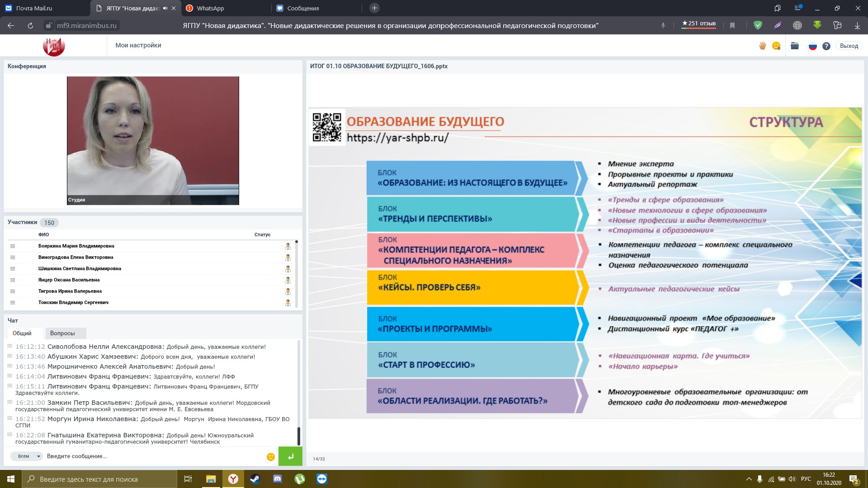Image resolution: width=868 pixels, height=488 pixels.
Task: Open the help question mark icon
Action: [x=826, y=46]
